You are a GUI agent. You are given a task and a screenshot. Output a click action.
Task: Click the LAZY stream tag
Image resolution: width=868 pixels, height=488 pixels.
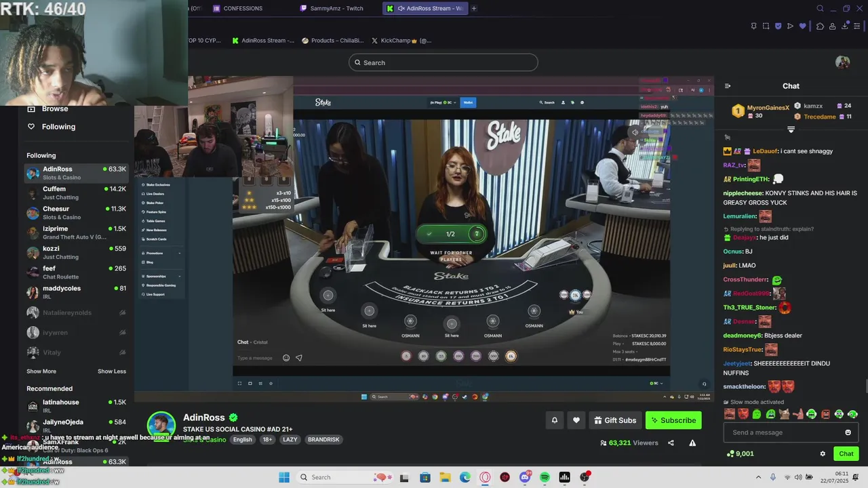[x=290, y=439]
